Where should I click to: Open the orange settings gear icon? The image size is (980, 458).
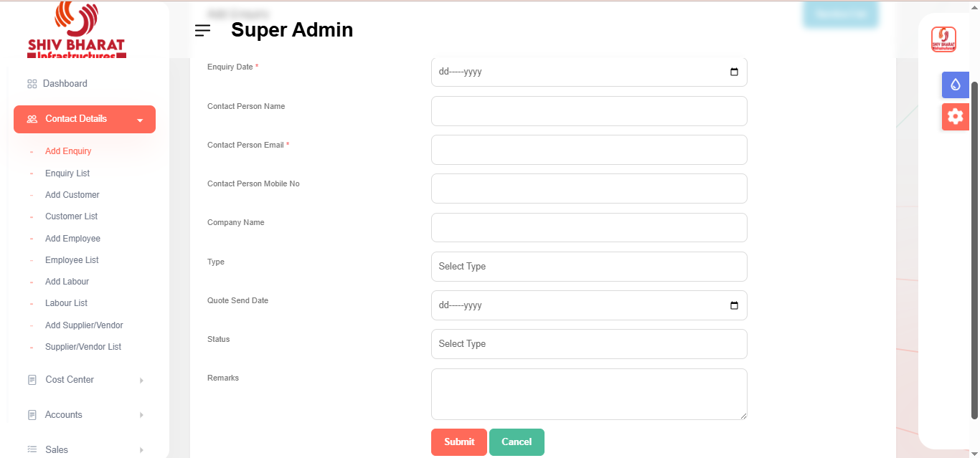pos(955,116)
